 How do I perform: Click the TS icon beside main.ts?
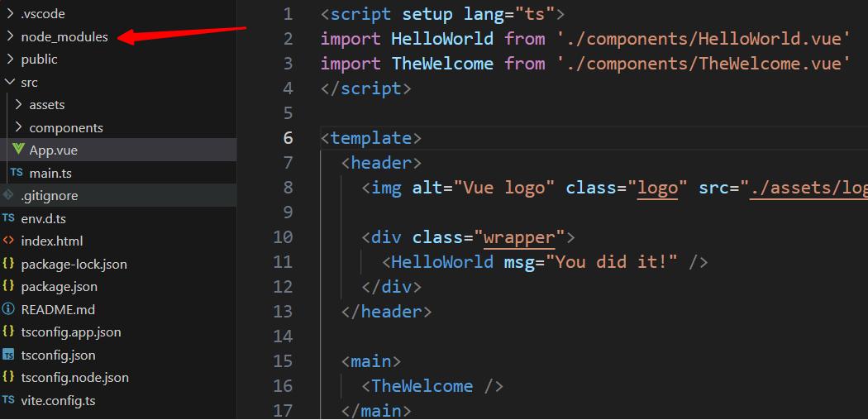(x=17, y=173)
